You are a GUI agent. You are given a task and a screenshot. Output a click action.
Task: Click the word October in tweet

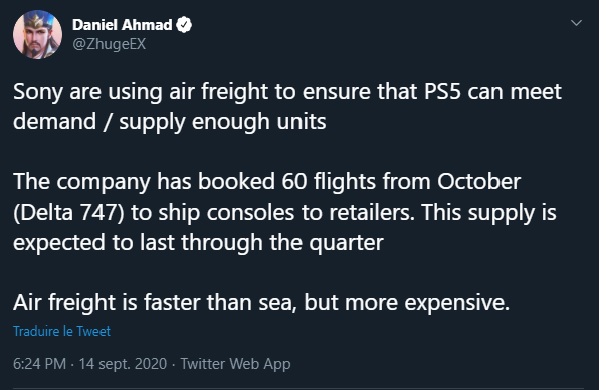[x=479, y=182]
